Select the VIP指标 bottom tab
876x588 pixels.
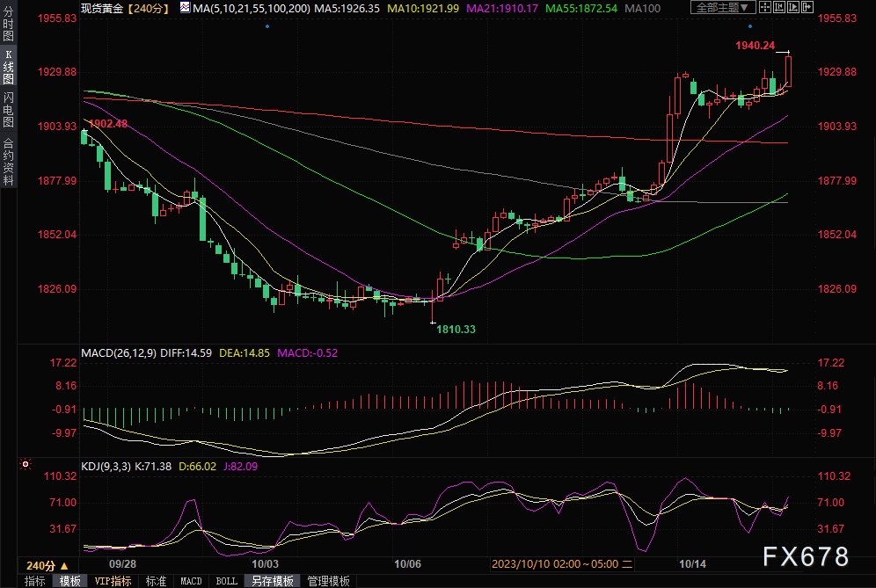(113, 581)
